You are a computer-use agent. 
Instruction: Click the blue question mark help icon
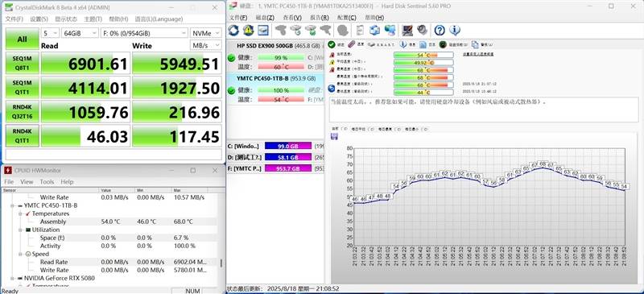click(x=440, y=30)
